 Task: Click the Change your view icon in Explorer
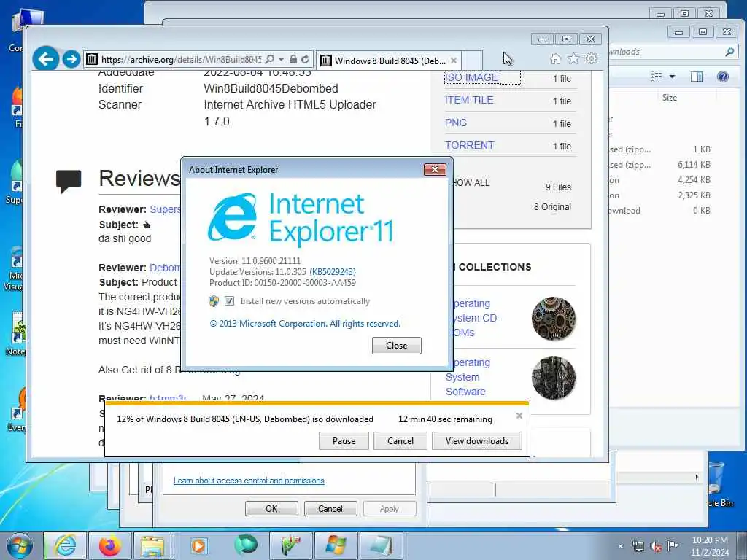657,77
